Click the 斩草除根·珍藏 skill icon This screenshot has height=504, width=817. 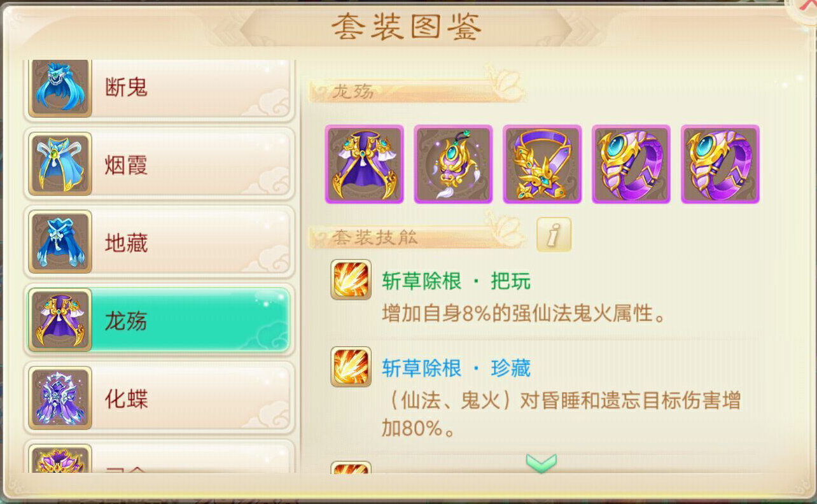[x=351, y=367]
